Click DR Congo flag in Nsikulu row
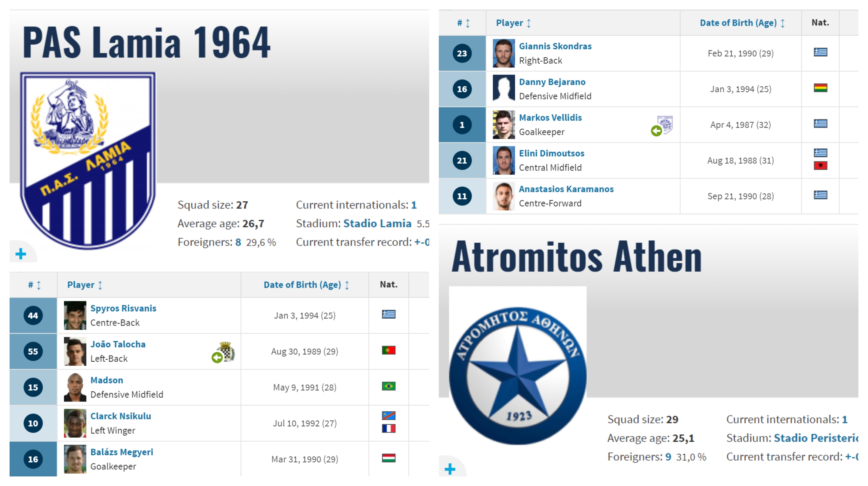The width and height of the screenshot is (868, 486). pos(389,416)
